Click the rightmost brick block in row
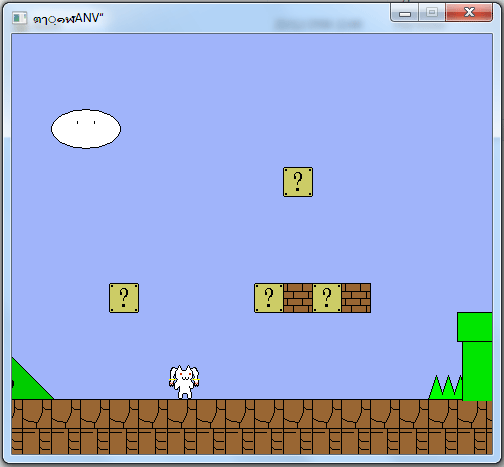Screen dimensions: 504x467 click(356, 298)
